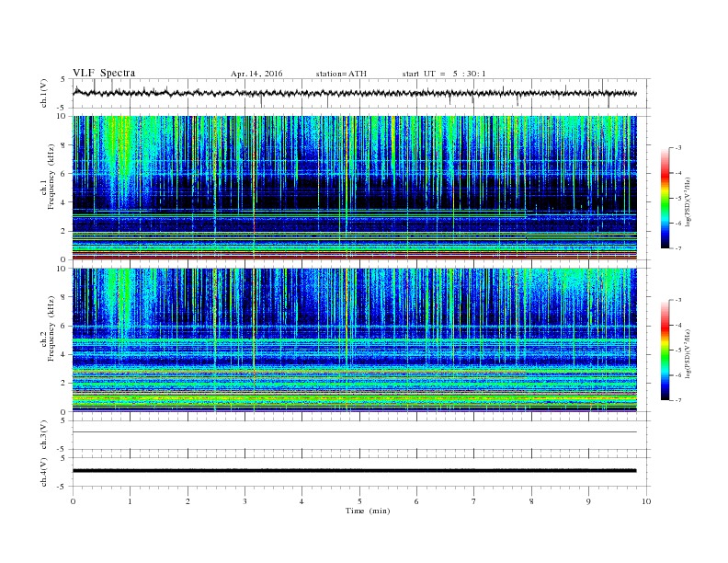This screenshot has width=728, height=563.
Task: Click the "-5" label on ch.2 colorbar
Action: click(678, 350)
